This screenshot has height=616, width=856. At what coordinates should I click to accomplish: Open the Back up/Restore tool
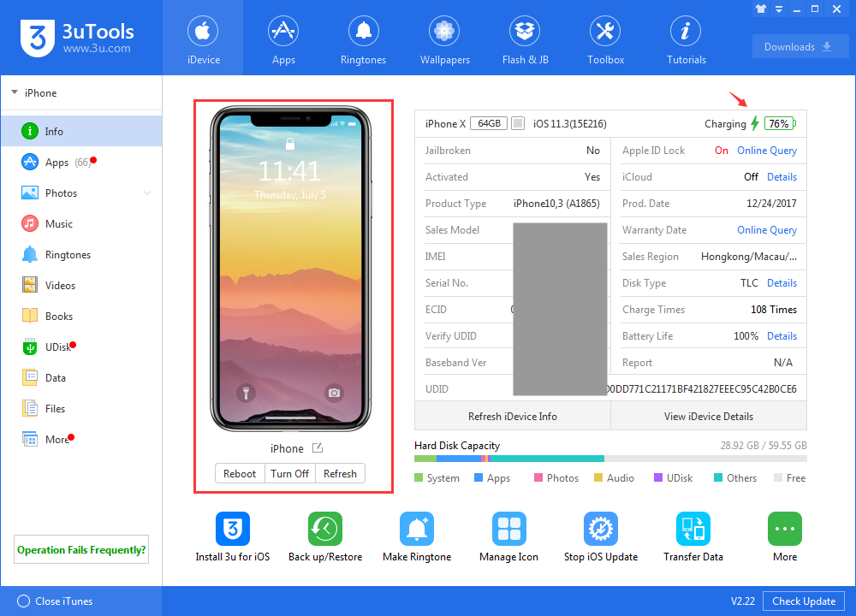[324, 529]
